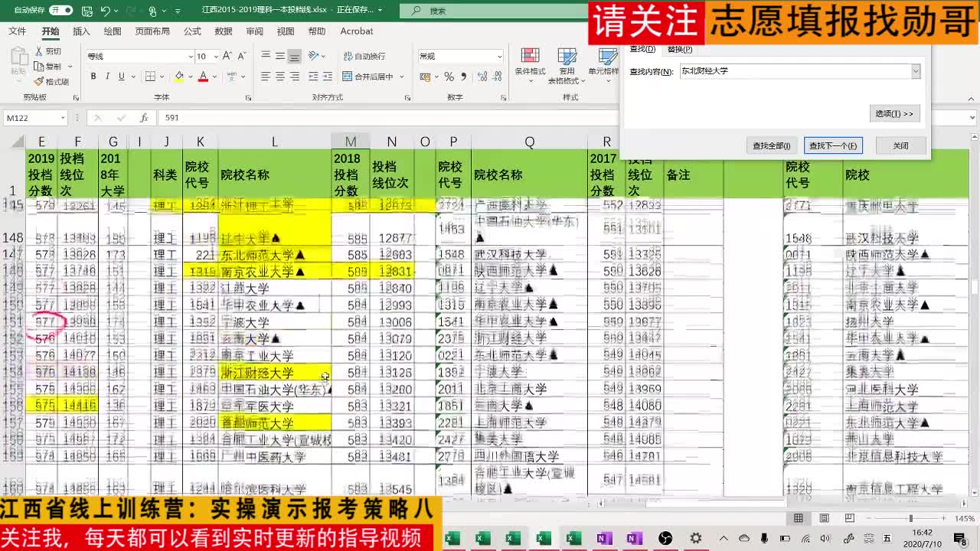Apply percent style to cells
This screenshot has width=980, height=551.
point(449,77)
